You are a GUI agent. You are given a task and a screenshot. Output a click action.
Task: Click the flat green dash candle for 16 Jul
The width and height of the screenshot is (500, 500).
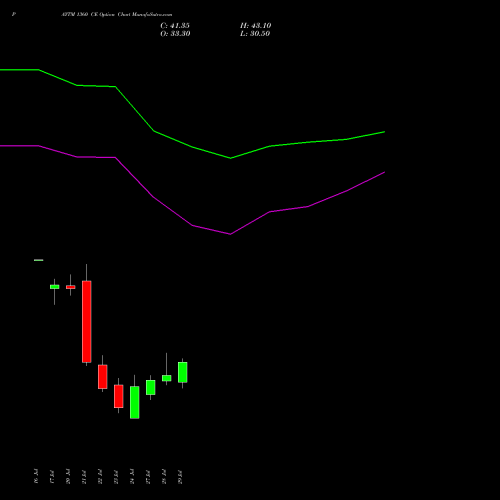[39, 260]
